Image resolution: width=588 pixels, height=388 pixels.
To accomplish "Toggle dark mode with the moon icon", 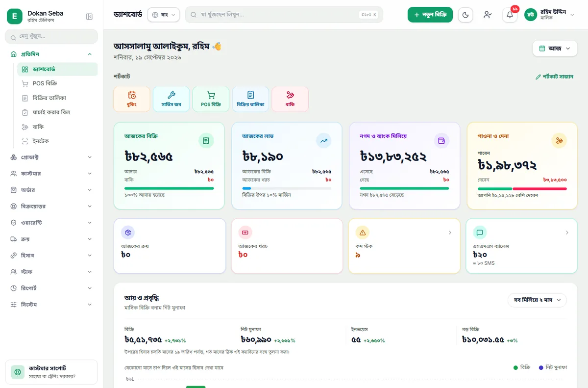I will click(465, 15).
